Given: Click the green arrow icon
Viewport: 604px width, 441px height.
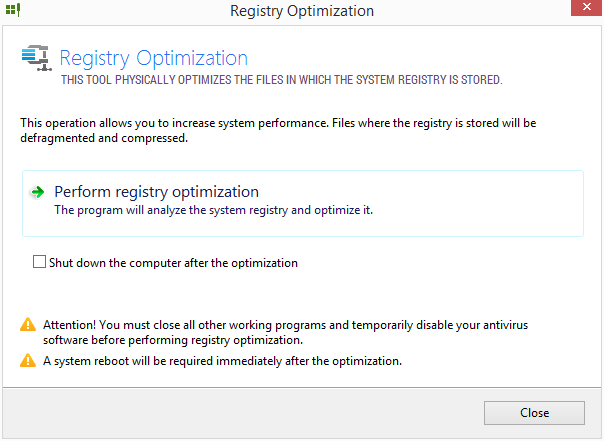Looking at the screenshot, I should (37, 192).
